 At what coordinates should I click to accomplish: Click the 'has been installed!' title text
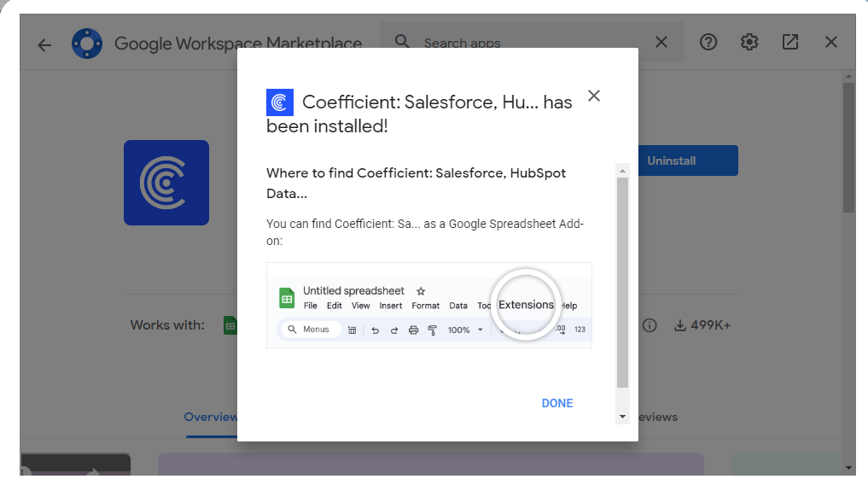click(x=419, y=114)
